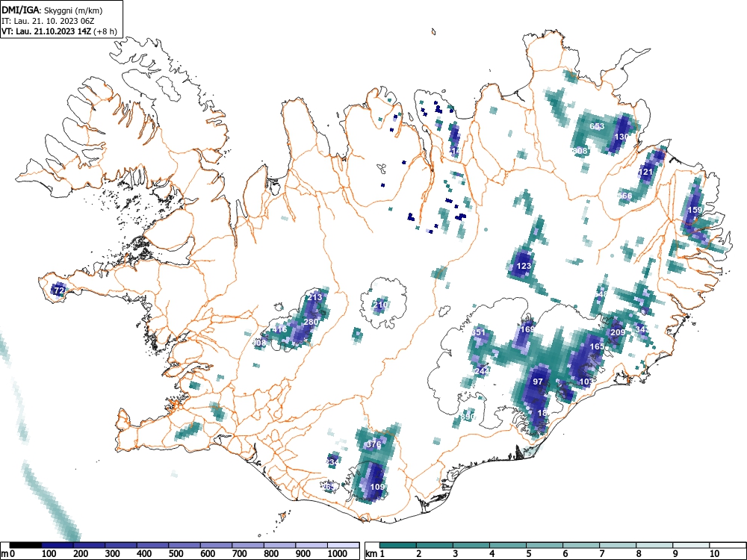The height and width of the screenshot is (560, 747).
Task: Click the visibility value '808' on the map
Action: 580,151
